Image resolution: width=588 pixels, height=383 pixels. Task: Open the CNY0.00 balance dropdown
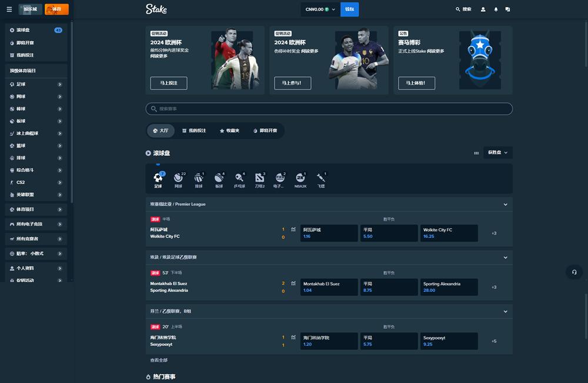tap(320, 9)
